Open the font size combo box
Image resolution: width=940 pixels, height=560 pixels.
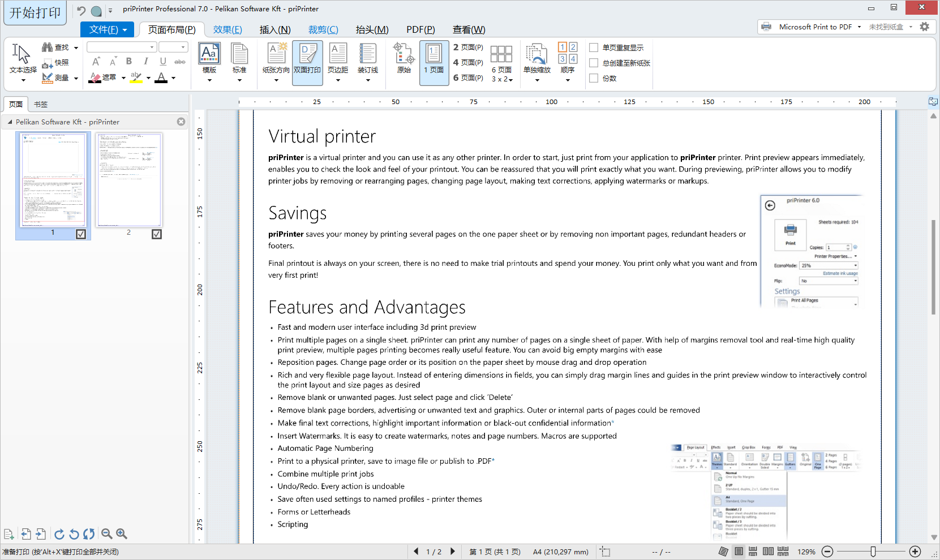173,47
